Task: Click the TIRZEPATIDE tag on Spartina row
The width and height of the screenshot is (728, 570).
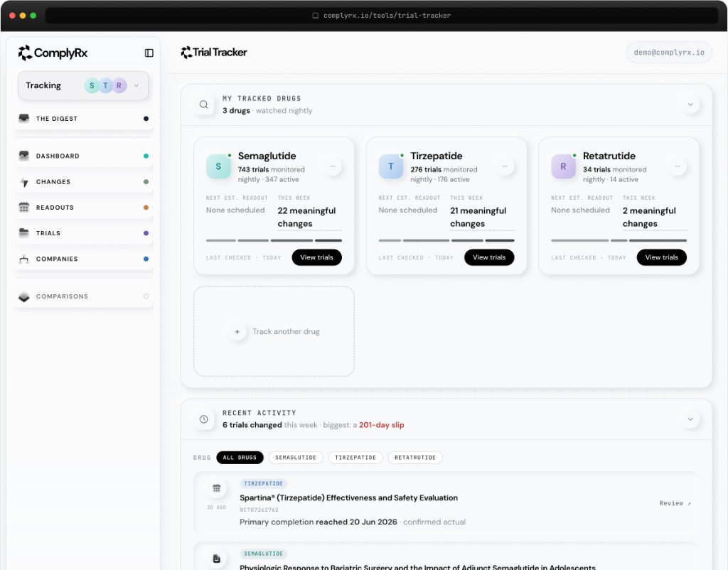Action: tap(263, 484)
